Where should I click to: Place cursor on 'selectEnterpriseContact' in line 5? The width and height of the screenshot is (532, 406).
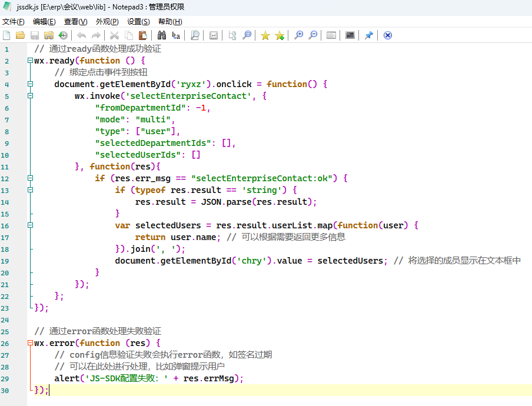click(x=188, y=96)
